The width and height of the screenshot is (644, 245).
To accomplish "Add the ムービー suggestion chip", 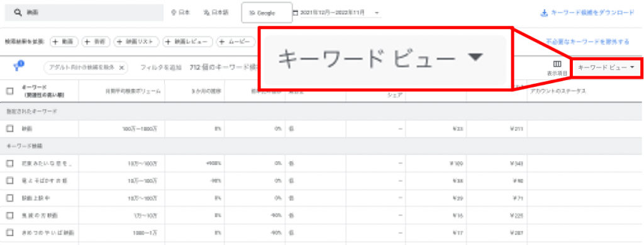I will (x=236, y=42).
